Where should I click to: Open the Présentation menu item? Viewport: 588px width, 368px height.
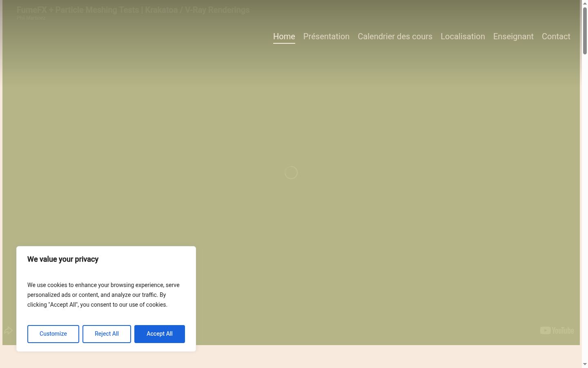pos(326,36)
